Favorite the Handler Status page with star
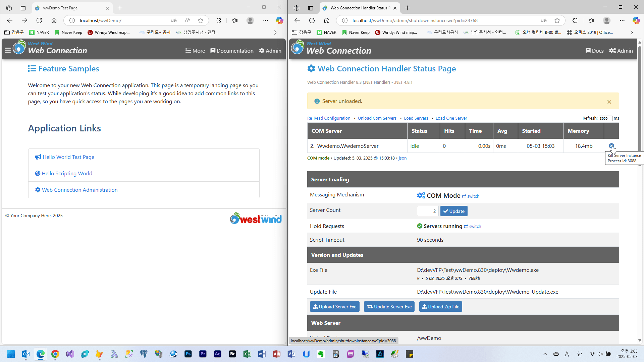The image size is (644, 362). (x=557, y=20)
